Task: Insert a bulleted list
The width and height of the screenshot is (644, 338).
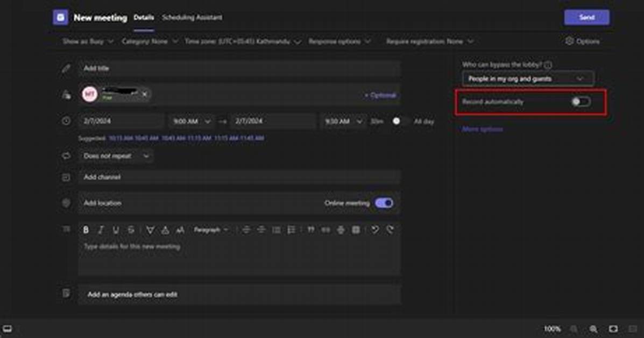Action: tap(277, 230)
